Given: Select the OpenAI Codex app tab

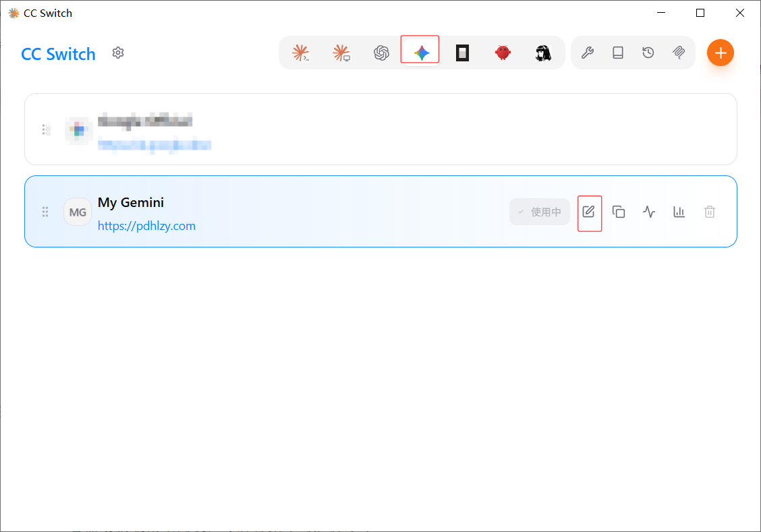Looking at the screenshot, I should [381, 53].
